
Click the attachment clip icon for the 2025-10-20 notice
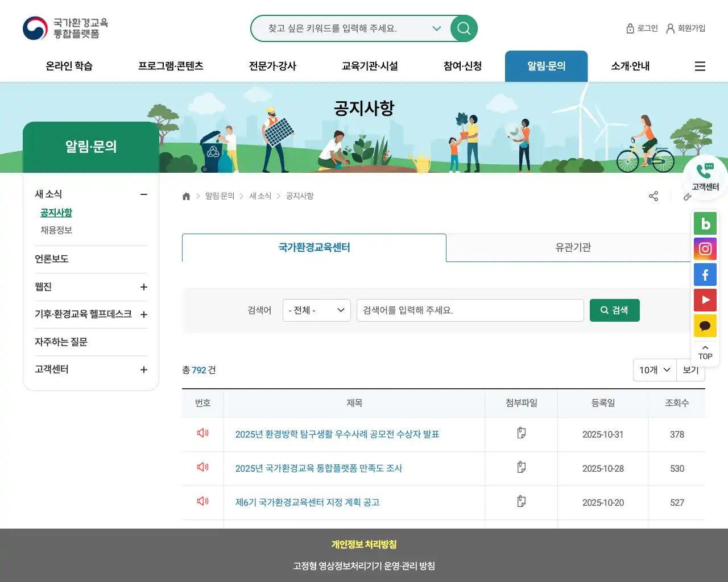pos(521,502)
